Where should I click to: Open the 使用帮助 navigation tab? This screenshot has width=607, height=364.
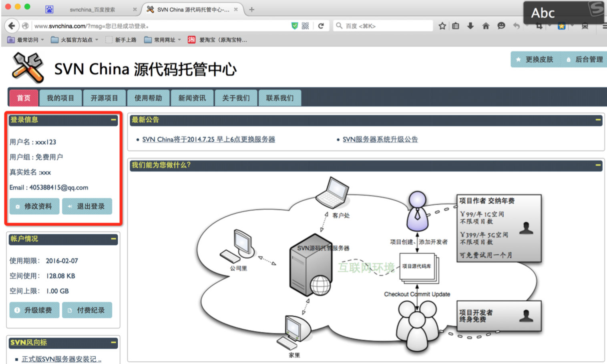click(148, 98)
